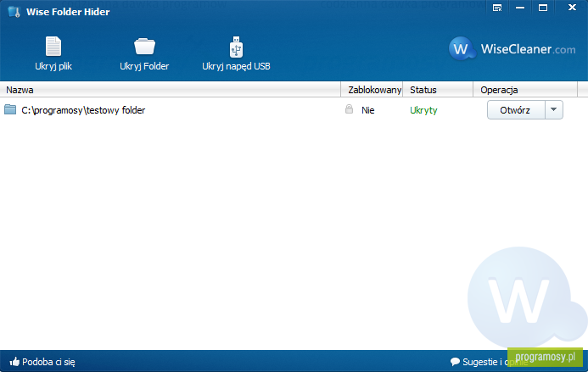The width and height of the screenshot is (588, 372).
Task: Open the WiseCleaner.com logo link
Action: [512, 48]
